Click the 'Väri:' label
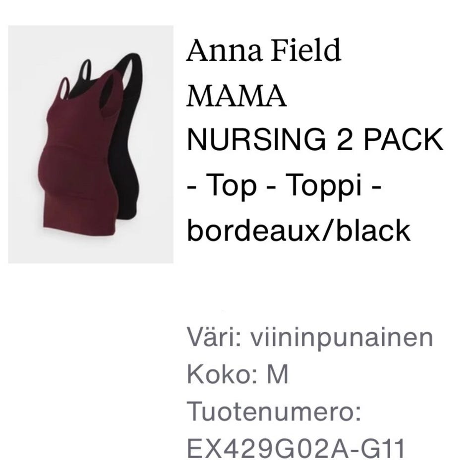This screenshot has height=475, width=476. (214, 337)
